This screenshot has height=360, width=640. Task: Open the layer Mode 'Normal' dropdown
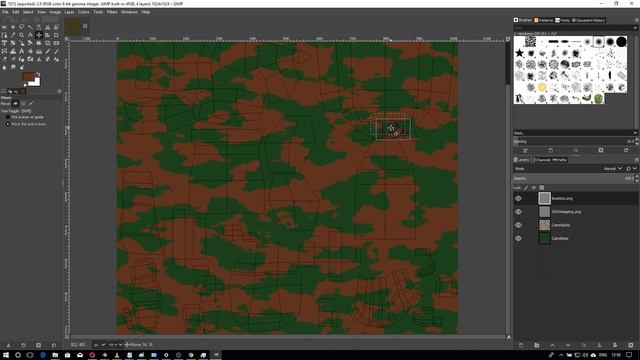(x=613, y=169)
